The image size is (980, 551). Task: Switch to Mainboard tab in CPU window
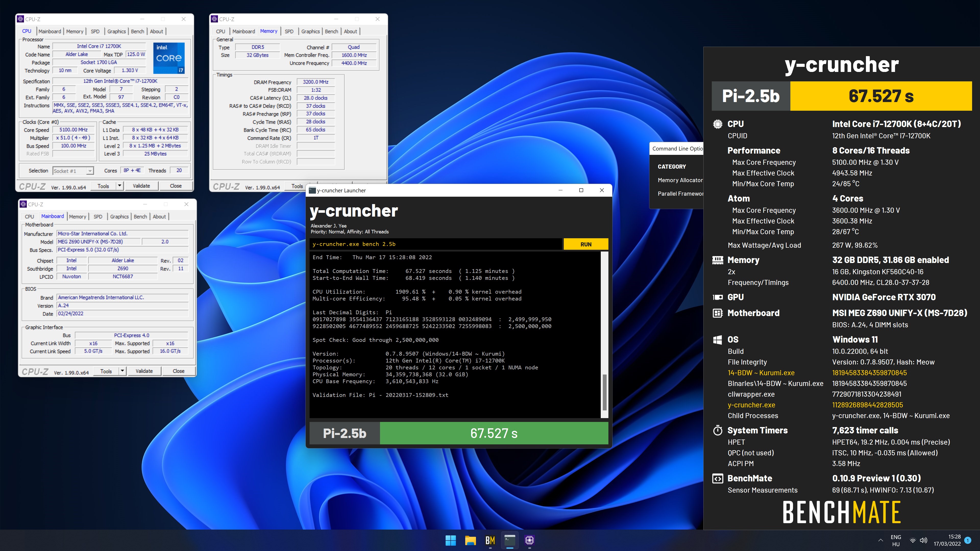pos(50,32)
